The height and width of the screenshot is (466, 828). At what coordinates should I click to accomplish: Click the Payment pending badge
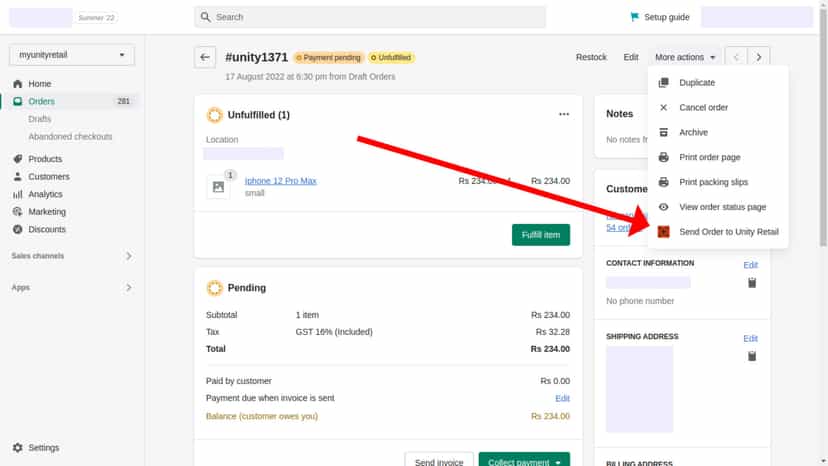tap(328, 57)
